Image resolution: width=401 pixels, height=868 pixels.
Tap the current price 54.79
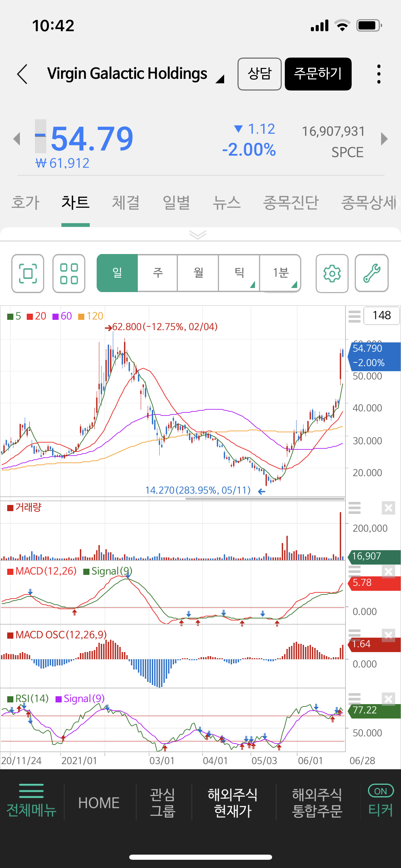click(92, 138)
